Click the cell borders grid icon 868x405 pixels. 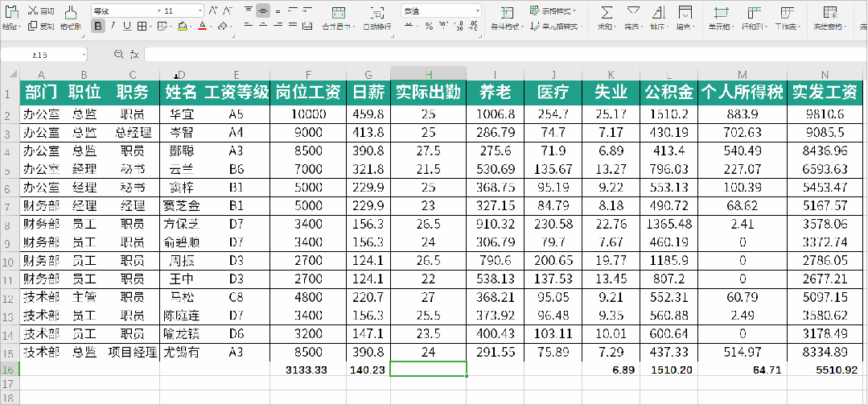click(x=141, y=26)
